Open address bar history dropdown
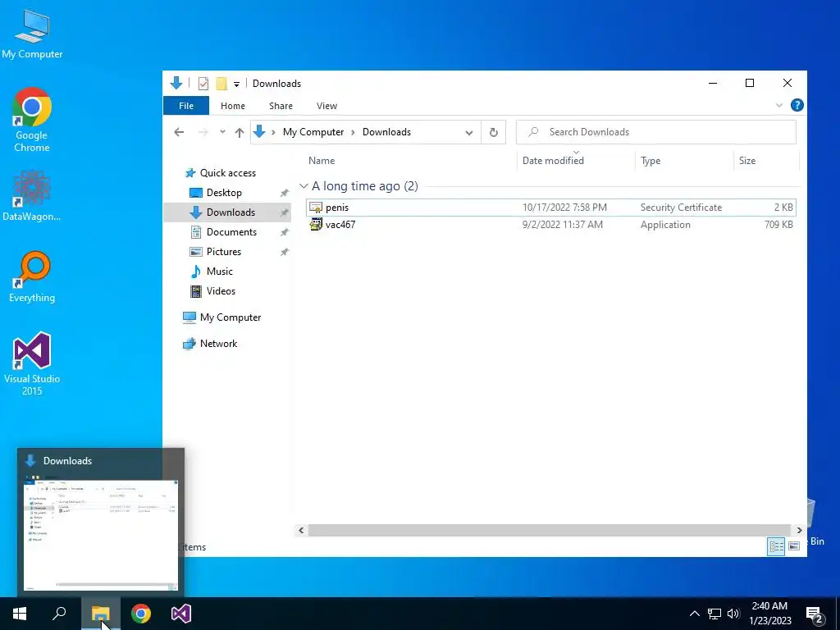This screenshot has height=630, width=840. (469, 132)
